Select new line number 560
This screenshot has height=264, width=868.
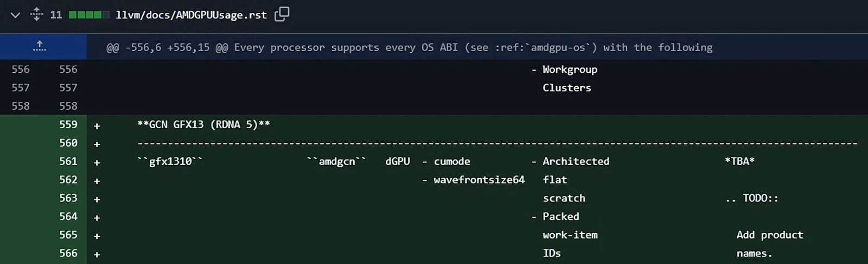(68, 143)
